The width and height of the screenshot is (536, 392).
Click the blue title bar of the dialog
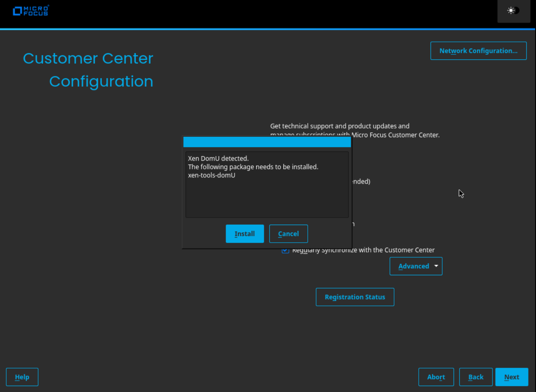(x=267, y=142)
